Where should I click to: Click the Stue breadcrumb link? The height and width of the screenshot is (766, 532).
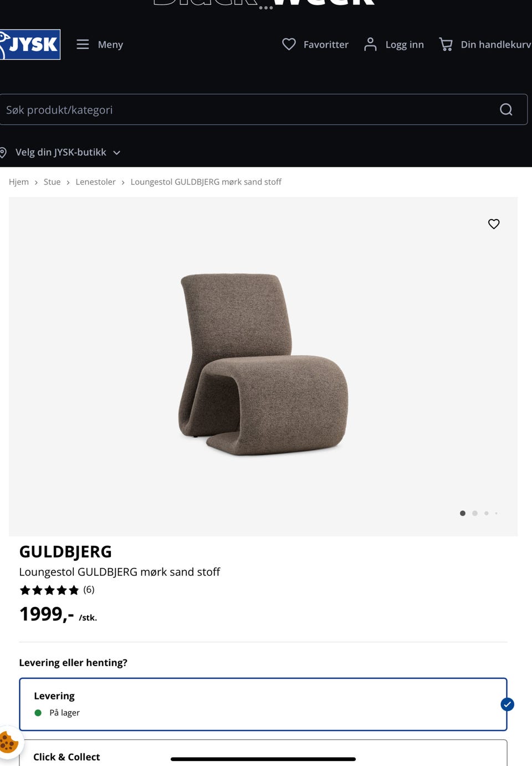click(52, 182)
